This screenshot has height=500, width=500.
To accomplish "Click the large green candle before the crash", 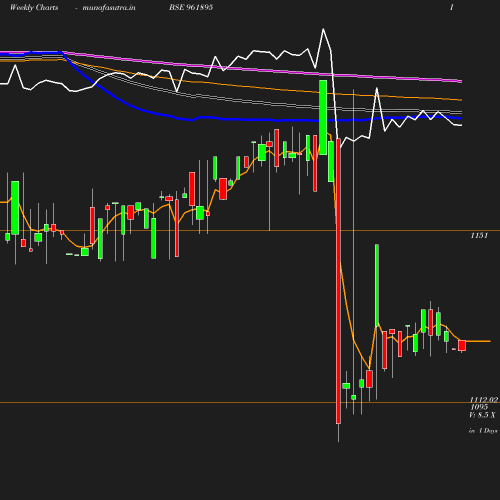I will click(x=323, y=117).
